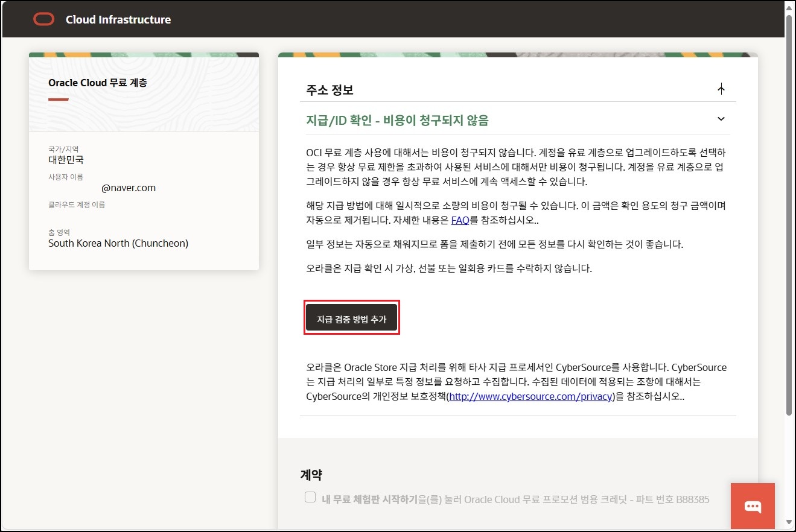Check the 내 무료 체험판 시작하기 checkbox

pos(310,497)
